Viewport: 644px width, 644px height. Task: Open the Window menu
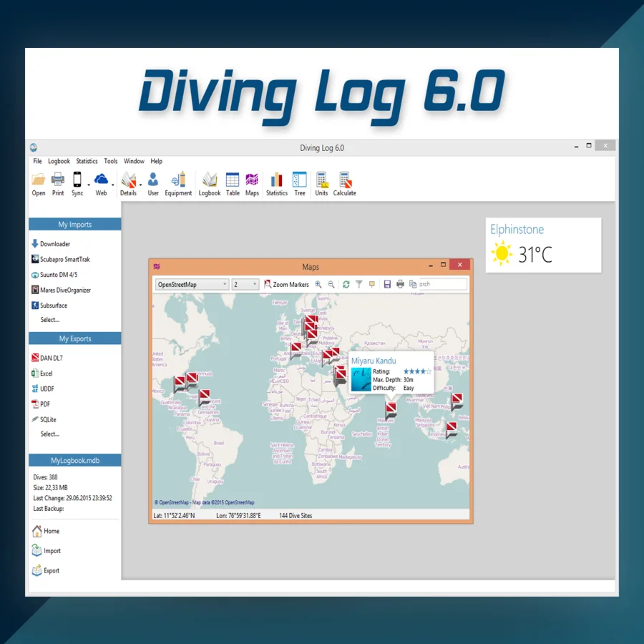(x=134, y=161)
